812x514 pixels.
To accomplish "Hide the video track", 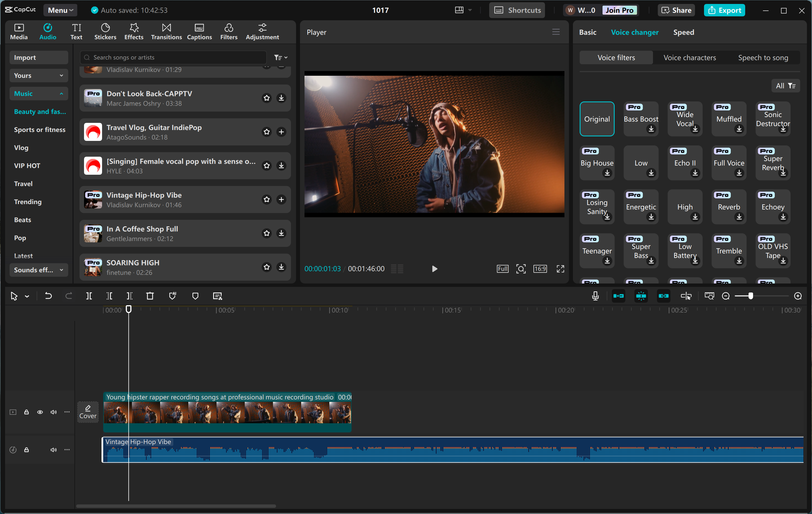I will pos(40,412).
